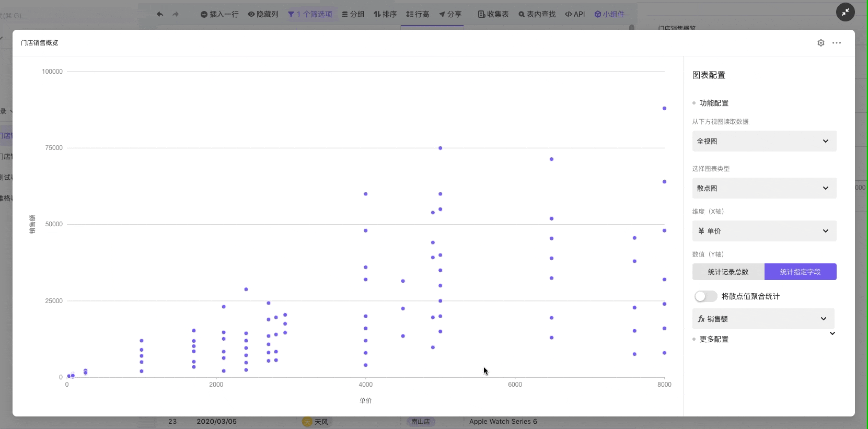The image size is (868, 429).
Task: Click the widget settings gear icon
Action: click(820, 43)
